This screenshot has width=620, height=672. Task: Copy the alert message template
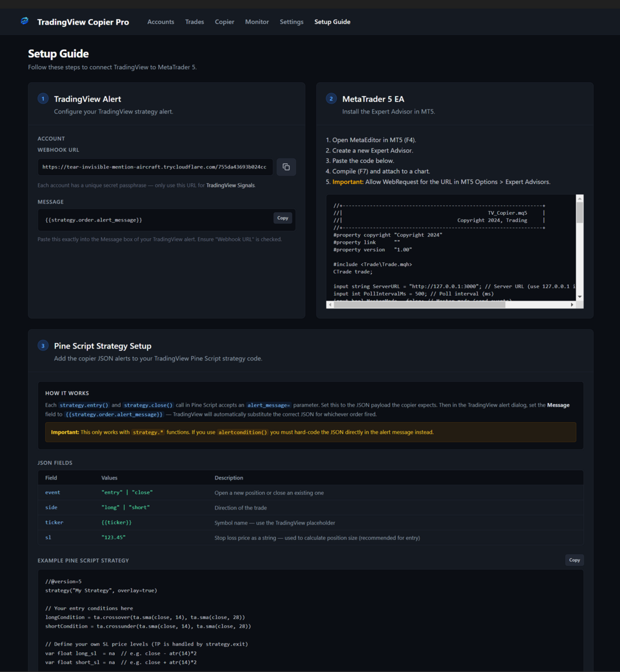click(283, 218)
